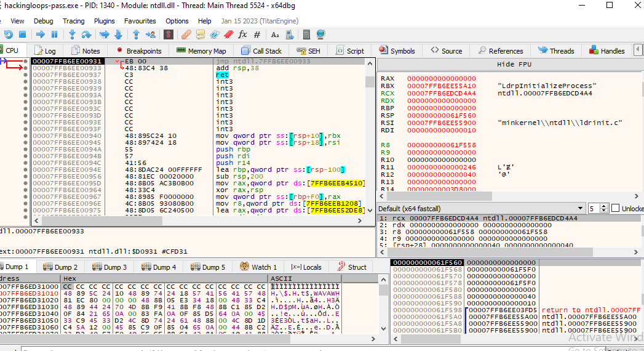Click the Restart program toolbar icon
This screenshot has height=351, width=644.
[9, 34]
